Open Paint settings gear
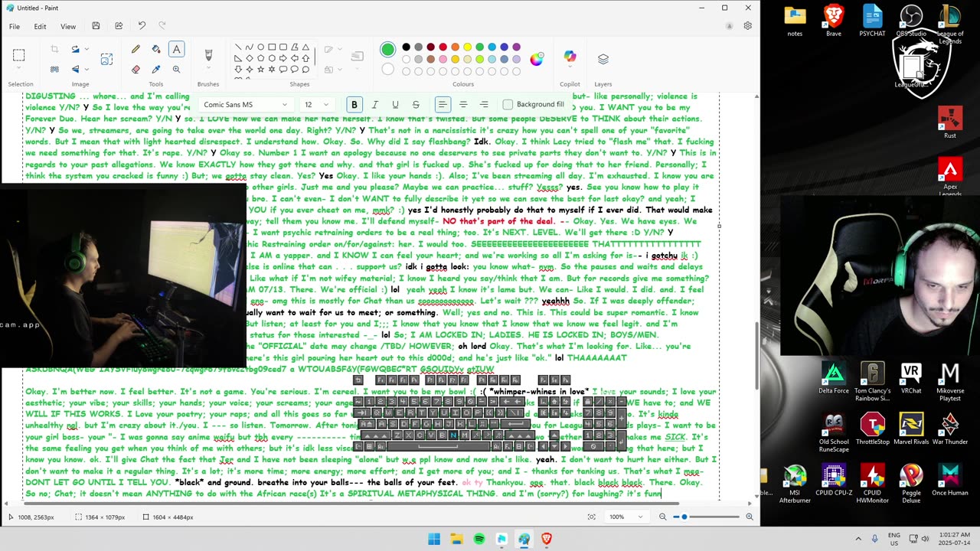Viewport: 980px width, 551px height. (x=747, y=26)
